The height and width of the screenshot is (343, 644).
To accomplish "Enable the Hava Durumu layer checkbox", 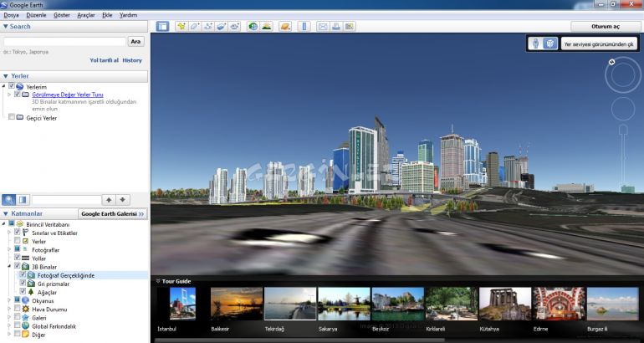I will [x=18, y=308].
